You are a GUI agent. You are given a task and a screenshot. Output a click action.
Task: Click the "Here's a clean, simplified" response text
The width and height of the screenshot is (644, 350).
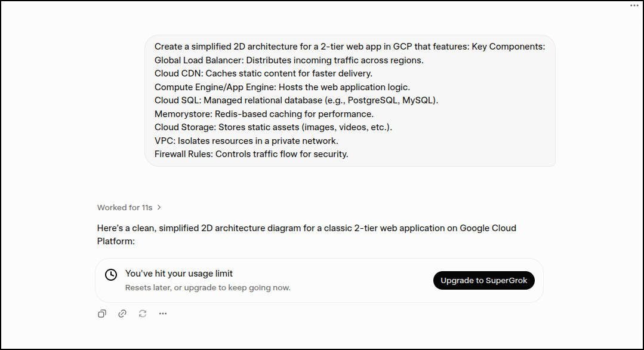tap(306, 235)
